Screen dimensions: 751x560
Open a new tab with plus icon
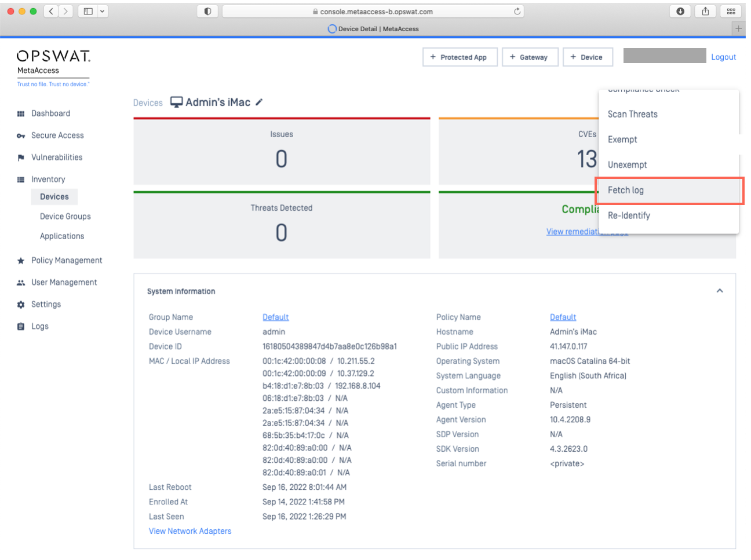738,28
